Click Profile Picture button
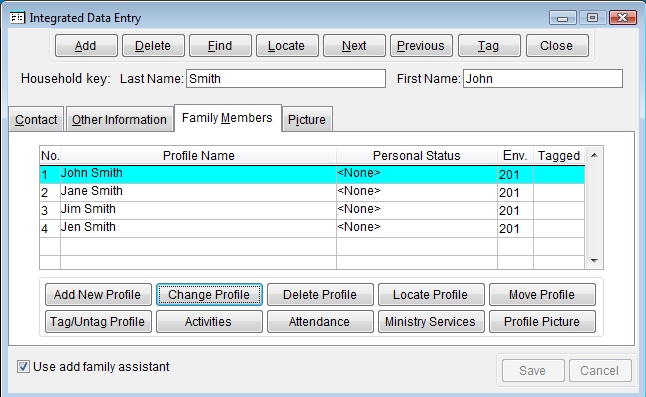Viewport: 646px width, 397px height. 542,322
